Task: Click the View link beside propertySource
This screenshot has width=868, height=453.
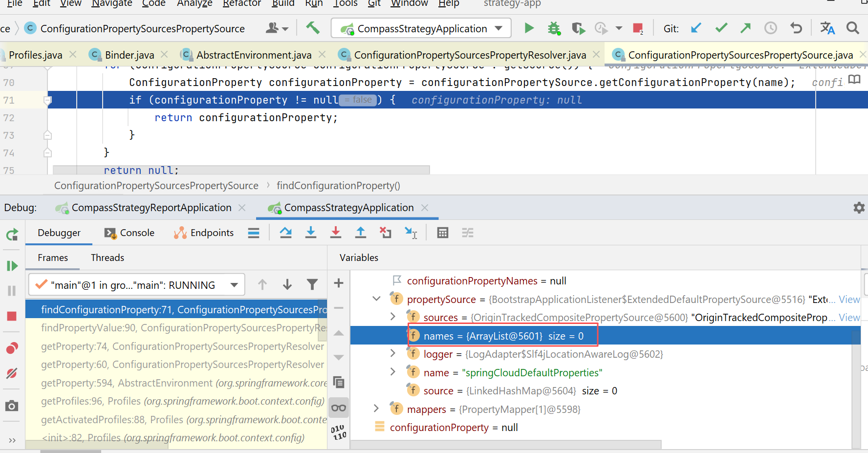Action: click(849, 299)
